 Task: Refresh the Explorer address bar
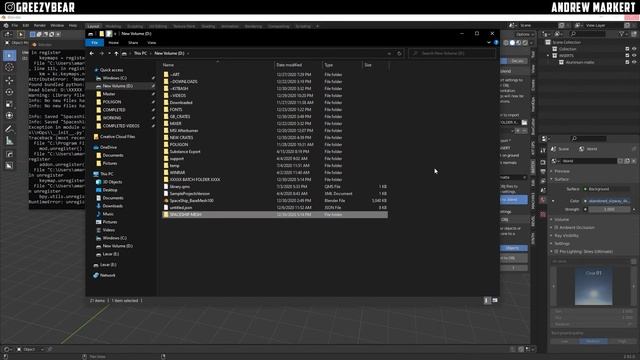[399, 53]
